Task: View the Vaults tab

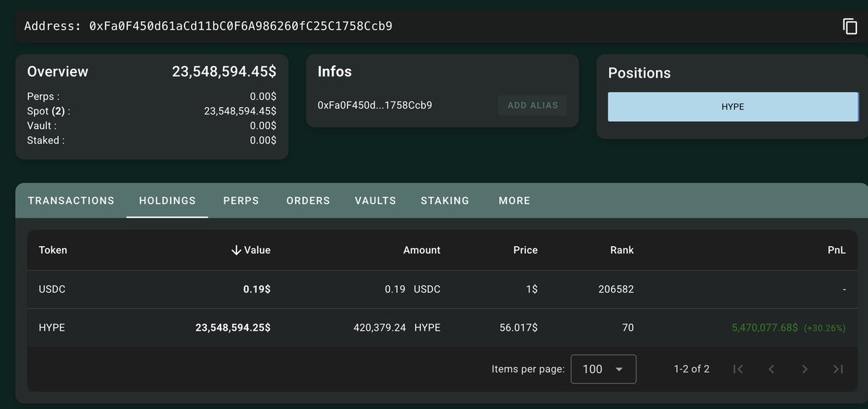Action: tap(375, 201)
